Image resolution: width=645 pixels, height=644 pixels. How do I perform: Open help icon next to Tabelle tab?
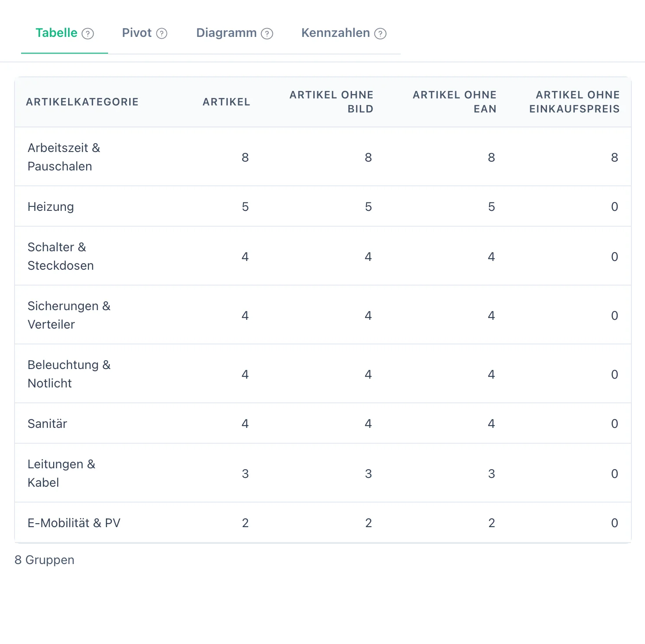point(88,34)
